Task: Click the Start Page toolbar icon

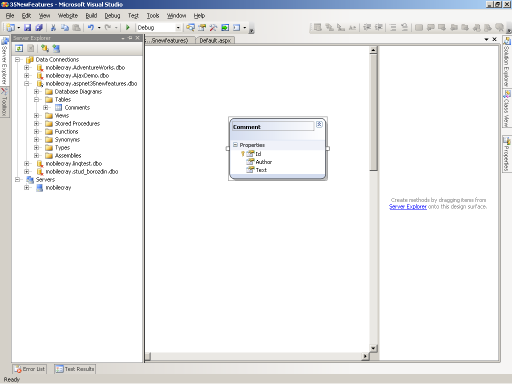Action: pyautogui.click(x=225, y=28)
